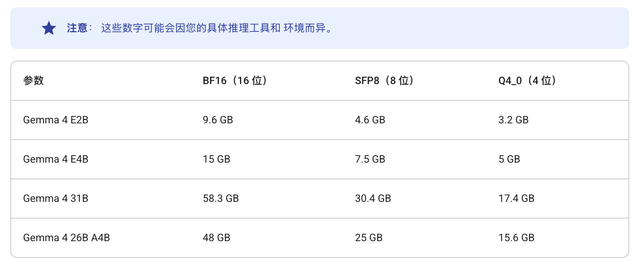
Task: Click the star icon in the note banner
Action: point(49,28)
